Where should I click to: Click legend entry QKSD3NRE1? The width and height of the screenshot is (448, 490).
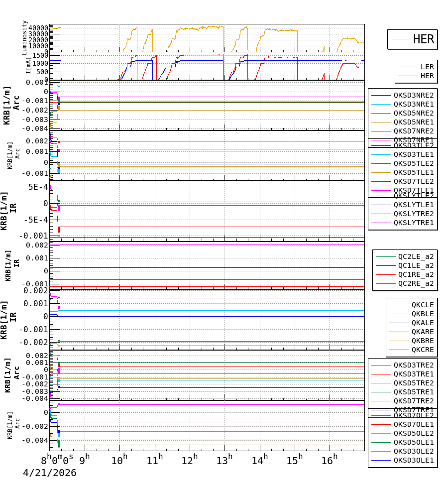(414, 105)
